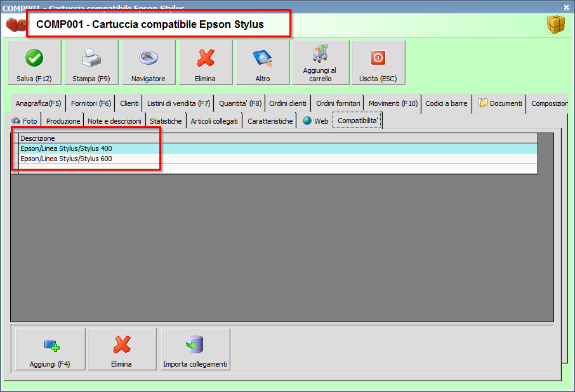This screenshot has height=392, width=575.
Task: Click the yellow package box icon
Action: point(556,25)
